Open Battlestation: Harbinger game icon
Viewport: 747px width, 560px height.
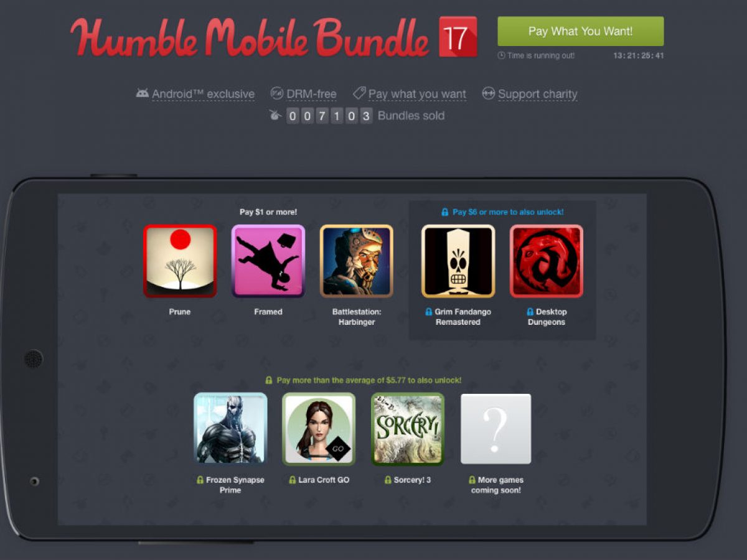tap(357, 261)
